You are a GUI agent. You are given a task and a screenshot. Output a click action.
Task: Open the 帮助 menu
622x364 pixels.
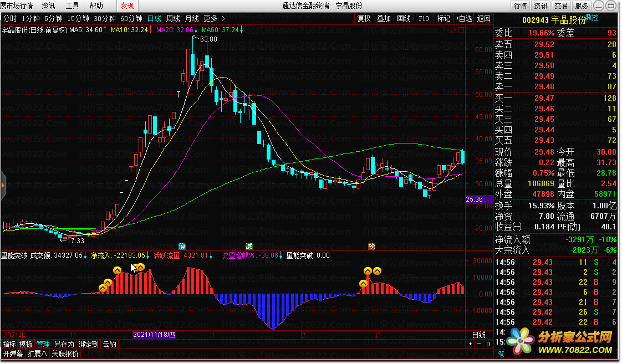96,6
